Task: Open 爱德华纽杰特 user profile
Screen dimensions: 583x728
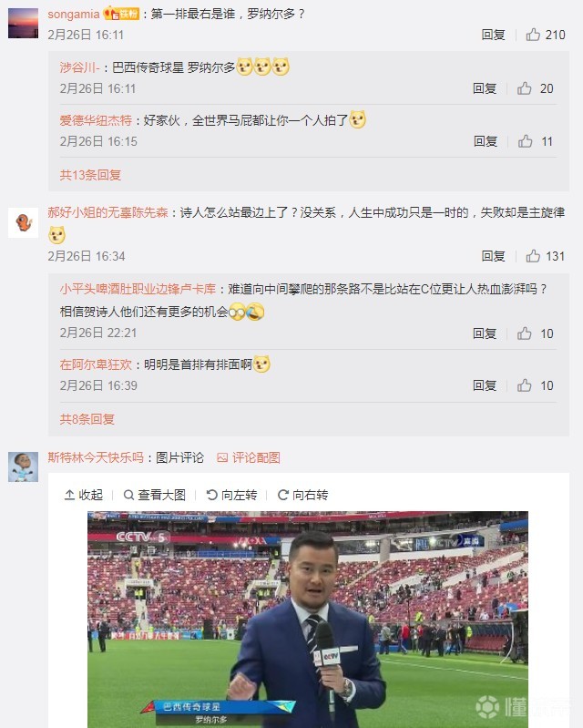Action: 96,120
